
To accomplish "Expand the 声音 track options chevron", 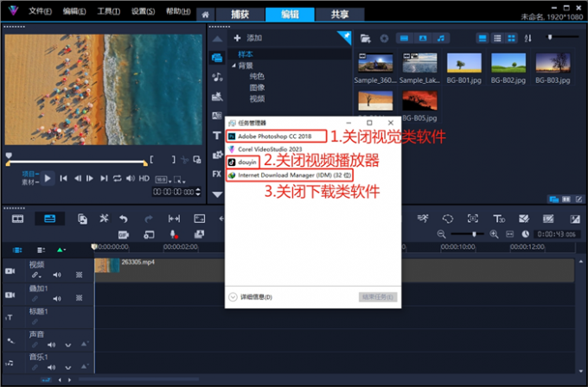I will point(67,345).
